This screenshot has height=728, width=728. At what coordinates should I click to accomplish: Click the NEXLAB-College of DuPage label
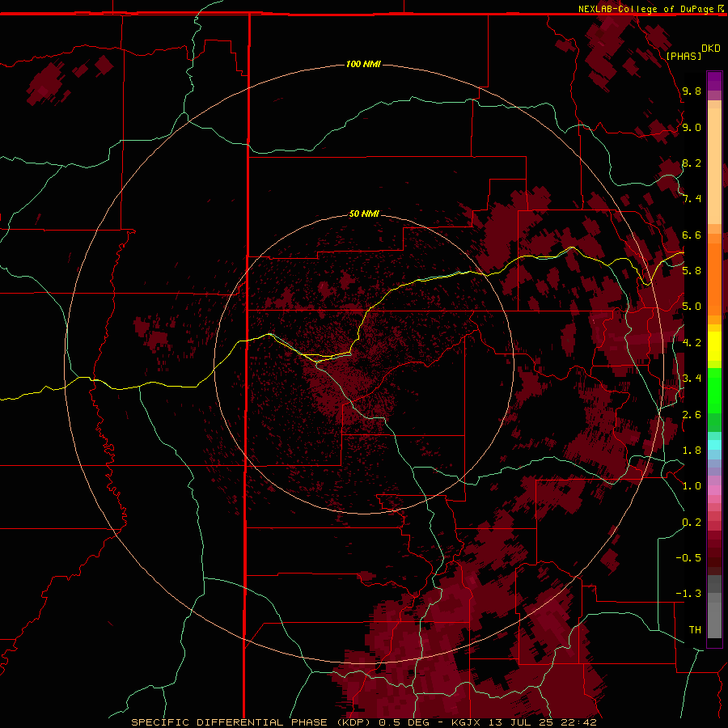tap(646, 9)
